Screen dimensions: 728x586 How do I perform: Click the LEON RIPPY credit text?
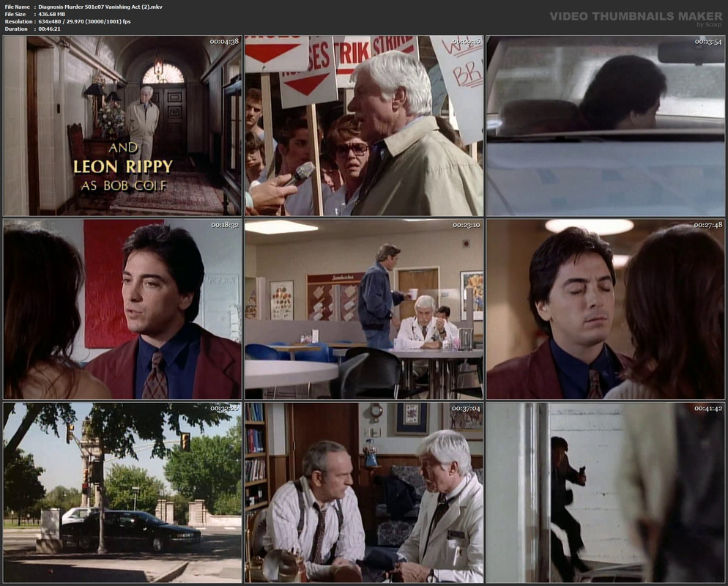click(123, 166)
